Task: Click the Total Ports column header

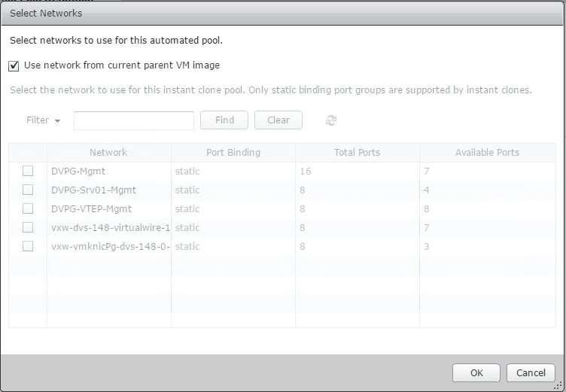Action: (x=357, y=152)
